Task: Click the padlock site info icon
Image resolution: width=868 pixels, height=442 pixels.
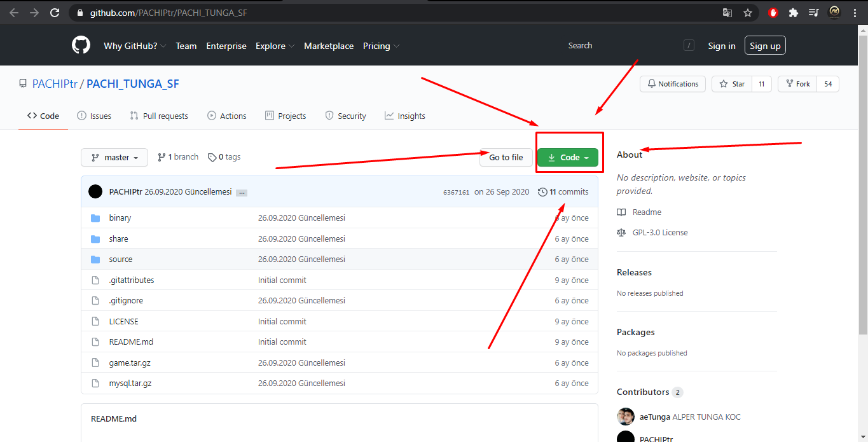Action: pyautogui.click(x=79, y=12)
